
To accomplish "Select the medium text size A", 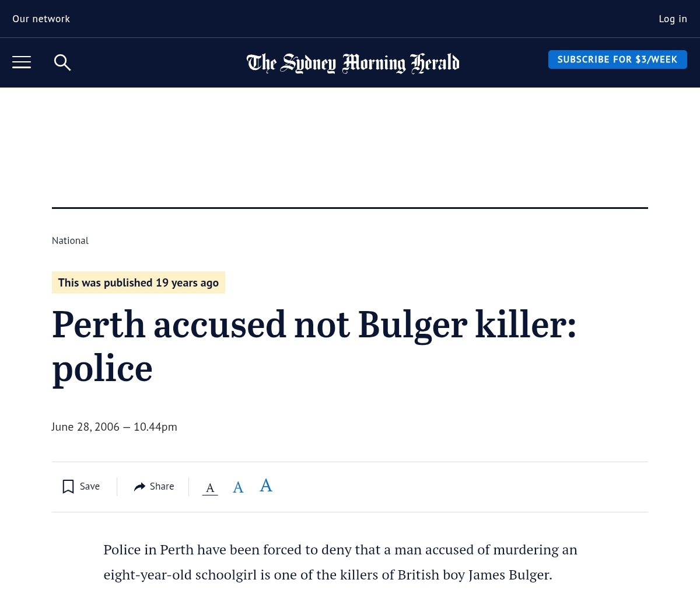I will pos(238,487).
